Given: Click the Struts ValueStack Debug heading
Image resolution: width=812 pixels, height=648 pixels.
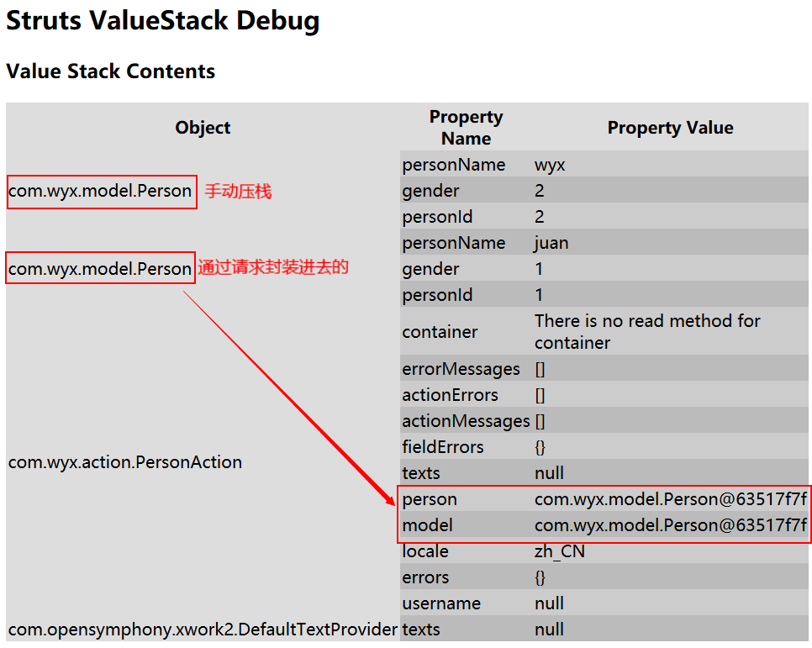Looking at the screenshot, I should 162,21.
